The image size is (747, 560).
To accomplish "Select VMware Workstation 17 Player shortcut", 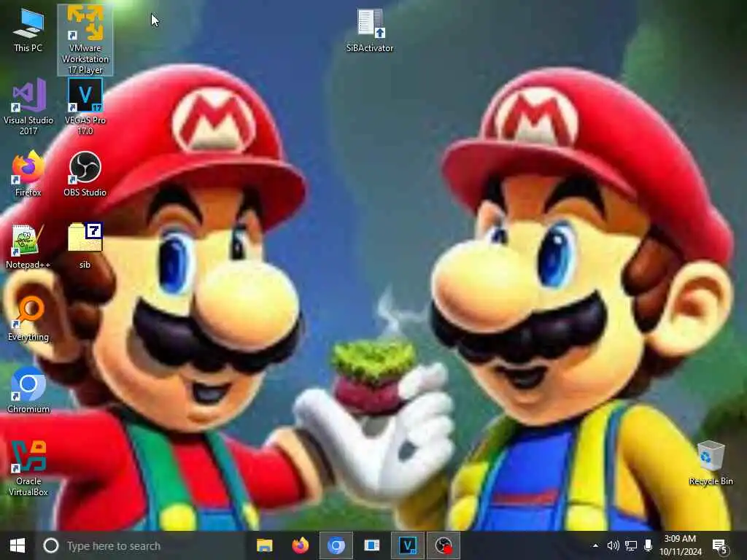I will (x=85, y=40).
